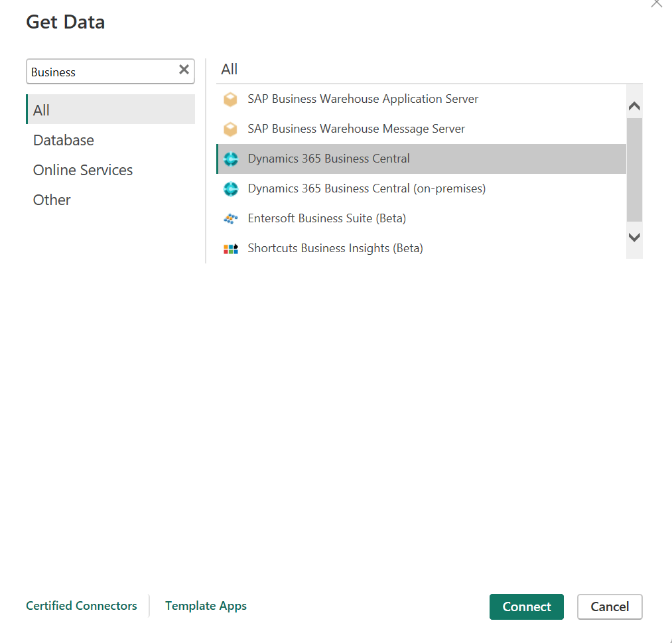Image resolution: width=672 pixels, height=643 pixels.
Task: Click the SAP Business Warehouse Message Server icon
Action: click(x=231, y=129)
